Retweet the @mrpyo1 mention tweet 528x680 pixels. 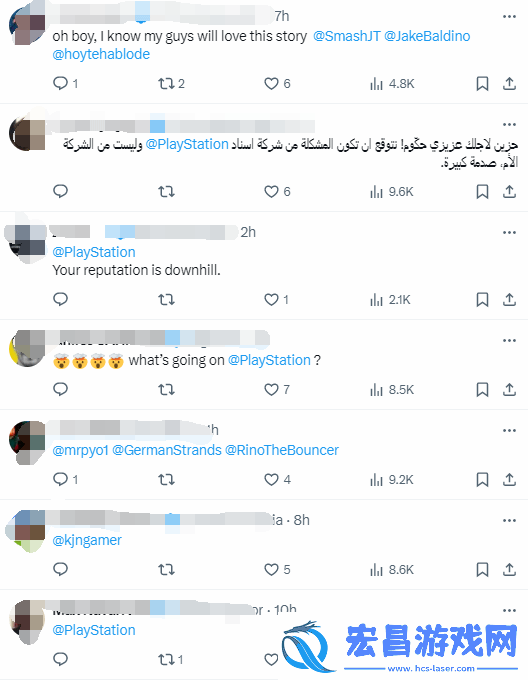click(x=166, y=480)
